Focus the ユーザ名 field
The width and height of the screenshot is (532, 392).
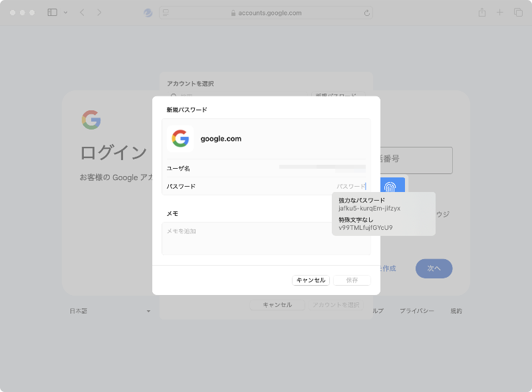(x=266, y=168)
